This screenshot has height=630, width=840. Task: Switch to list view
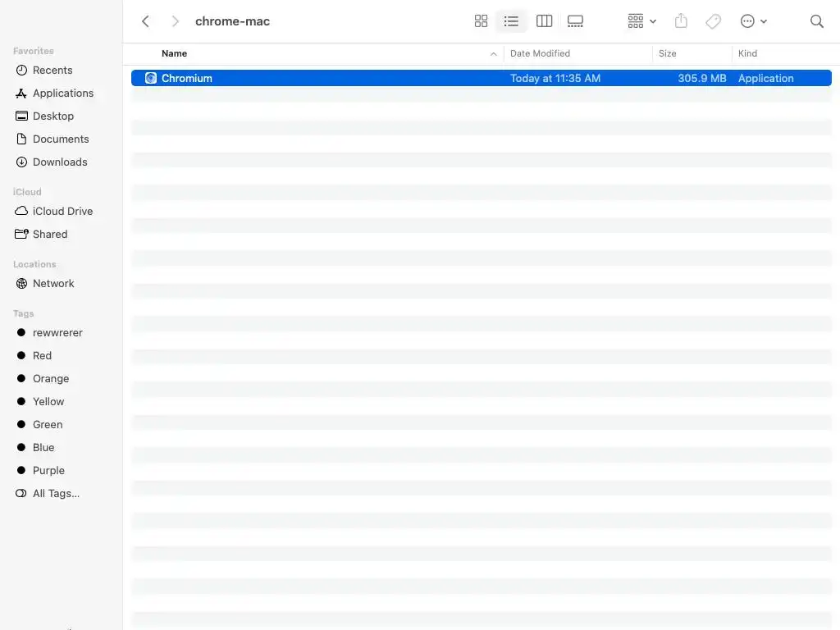coord(511,21)
